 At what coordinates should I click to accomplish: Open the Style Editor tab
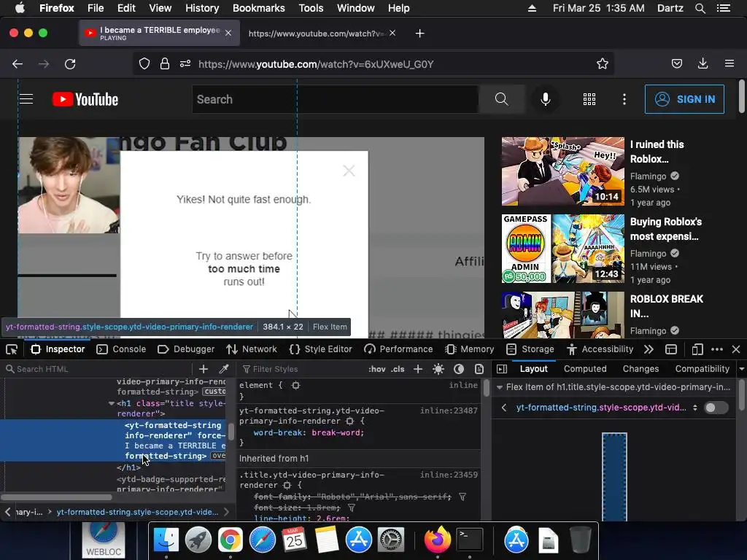click(321, 349)
